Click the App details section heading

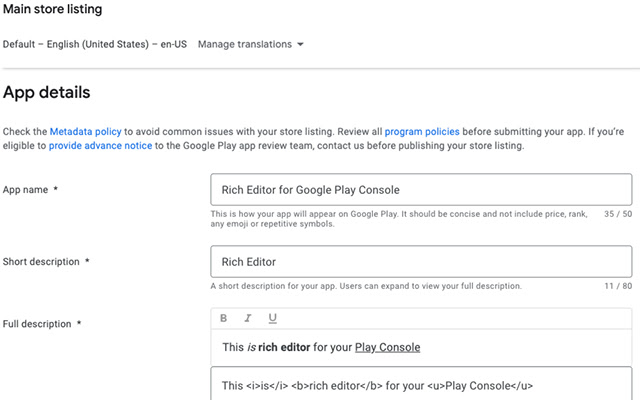point(47,93)
